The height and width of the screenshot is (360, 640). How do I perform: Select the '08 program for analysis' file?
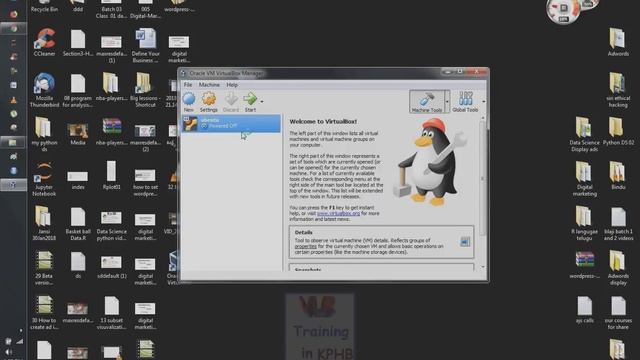pos(78,90)
